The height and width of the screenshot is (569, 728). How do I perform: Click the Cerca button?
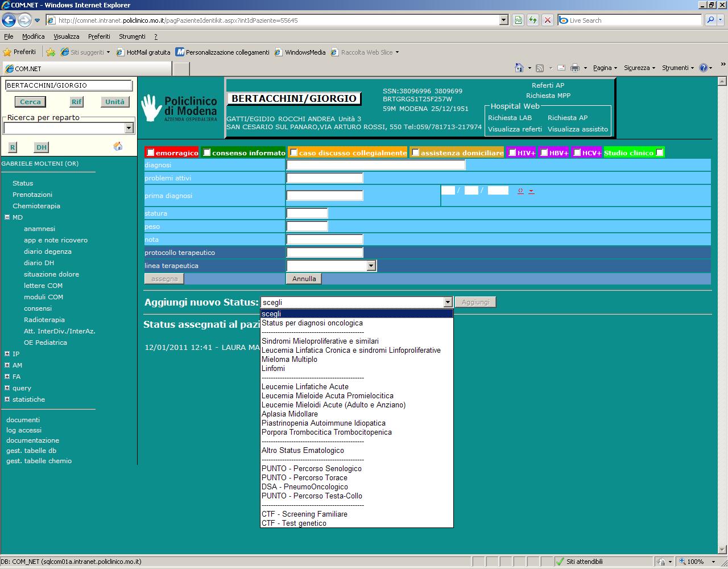click(30, 102)
